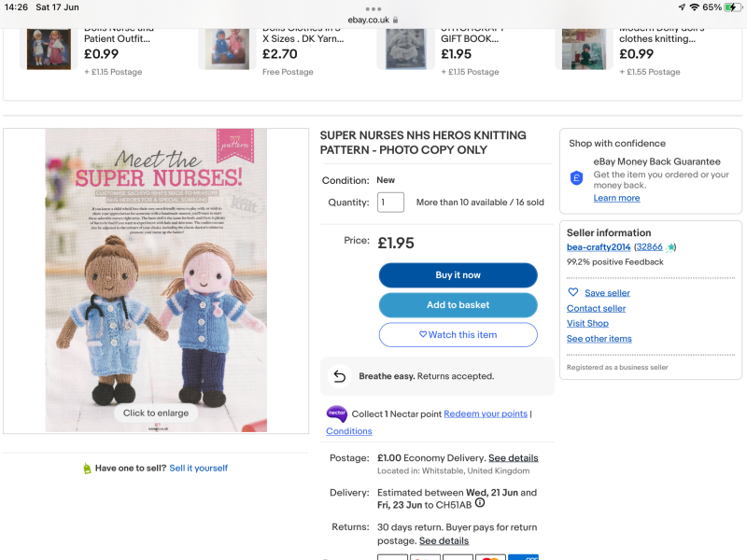
Task: Tap the eBay Money Back Guarantee shield icon
Action: click(576, 178)
